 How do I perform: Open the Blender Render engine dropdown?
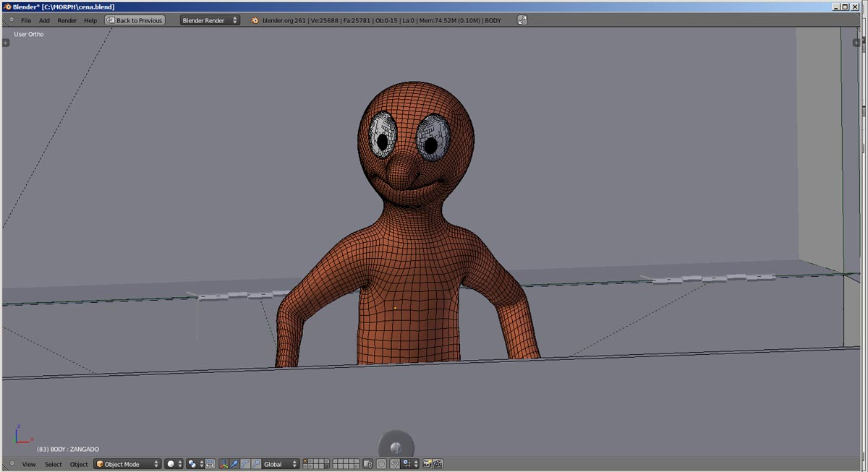[x=210, y=20]
